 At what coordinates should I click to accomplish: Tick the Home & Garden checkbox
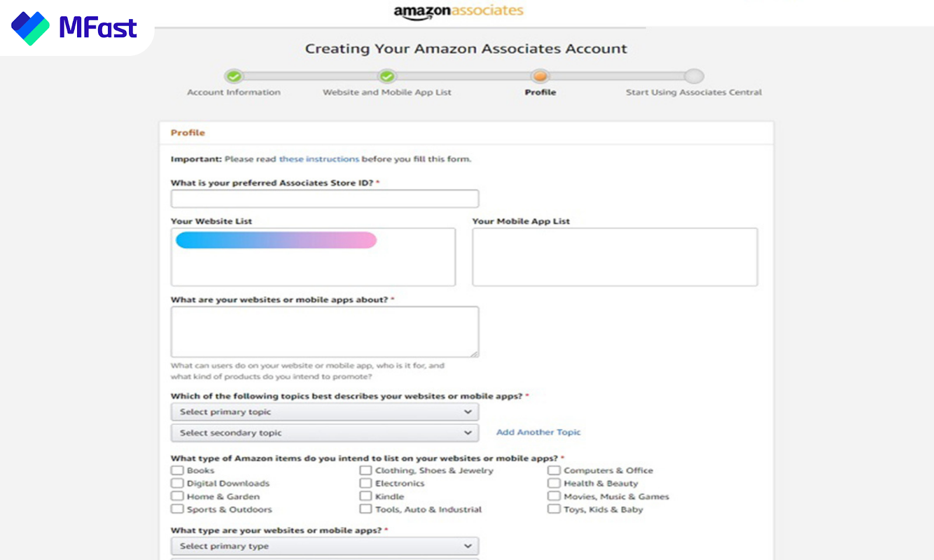[x=177, y=496]
